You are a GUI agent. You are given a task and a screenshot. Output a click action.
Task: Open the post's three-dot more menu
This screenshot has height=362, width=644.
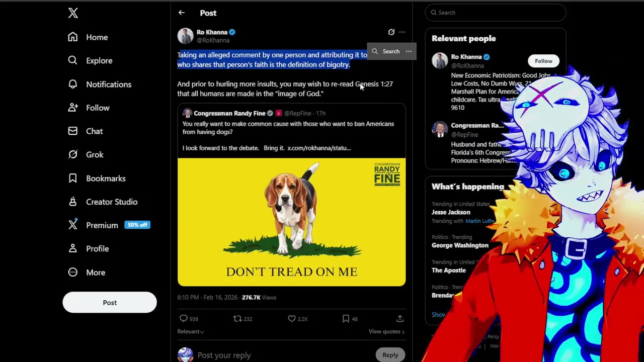(402, 32)
